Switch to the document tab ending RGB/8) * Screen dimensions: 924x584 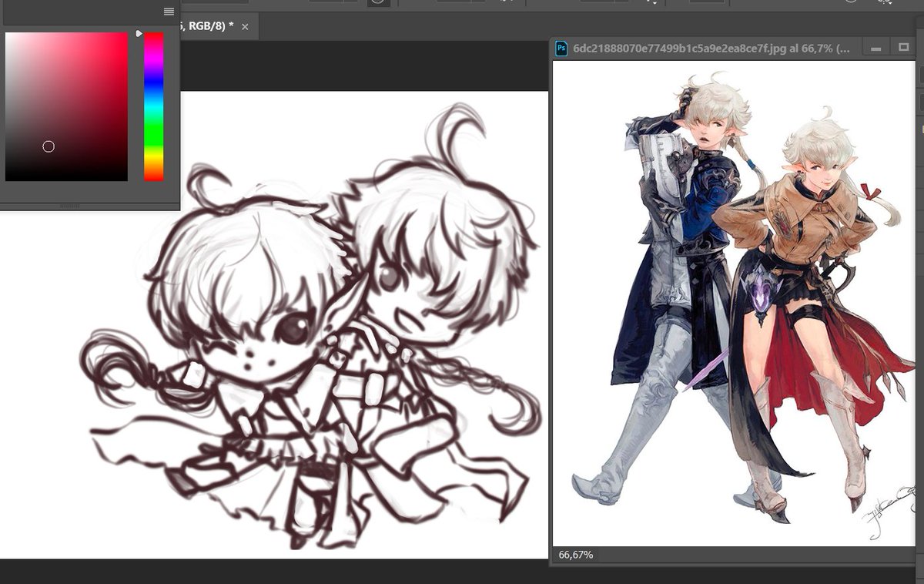(x=206, y=26)
